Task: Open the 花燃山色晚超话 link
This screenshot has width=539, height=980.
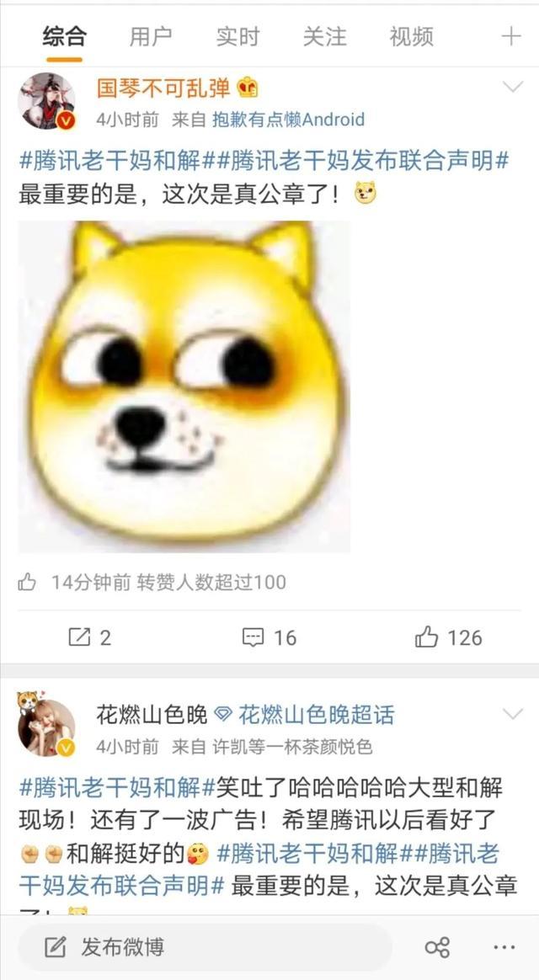Action: [317, 715]
